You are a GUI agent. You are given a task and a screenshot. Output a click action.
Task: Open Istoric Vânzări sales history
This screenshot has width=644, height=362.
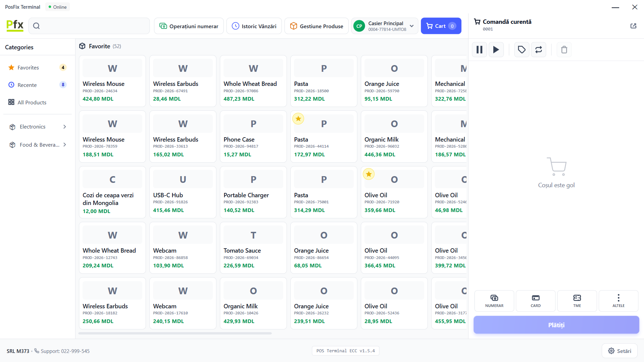254,26
